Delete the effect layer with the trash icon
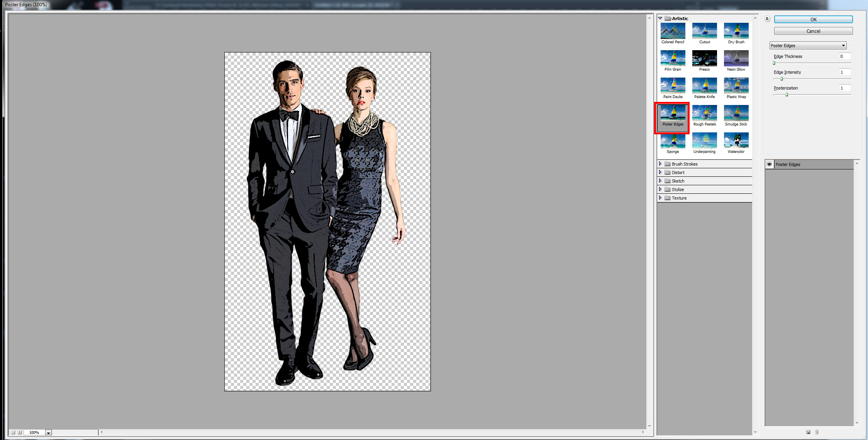This screenshot has width=868, height=440. click(817, 432)
